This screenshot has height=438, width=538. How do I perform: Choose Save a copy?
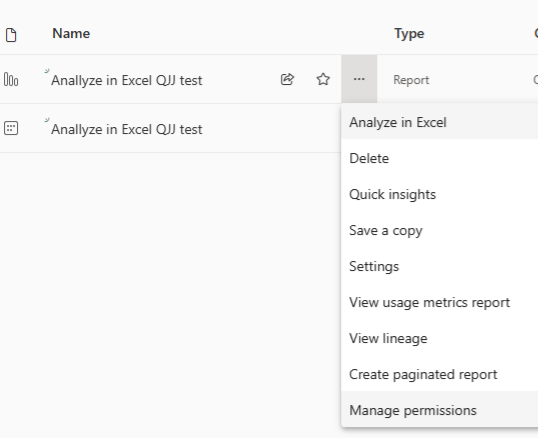[440, 230]
